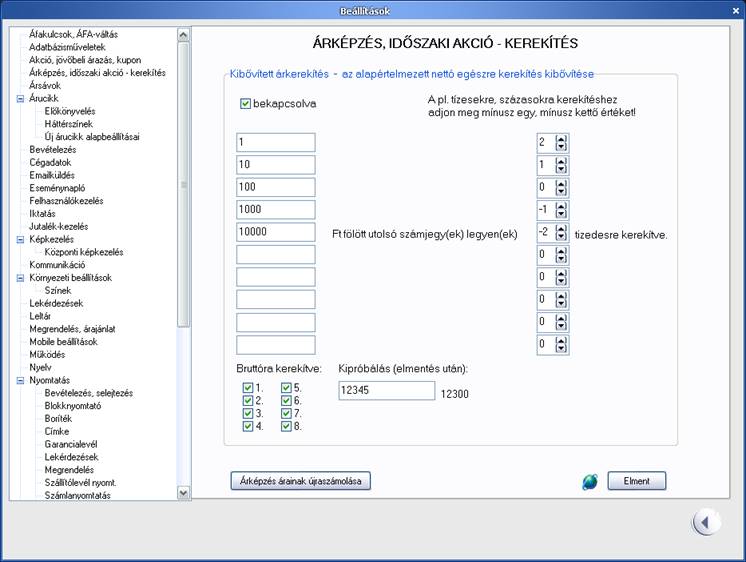Click the tree scrollbar down arrow
746x562 pixels.
click(x=183, y=493)
